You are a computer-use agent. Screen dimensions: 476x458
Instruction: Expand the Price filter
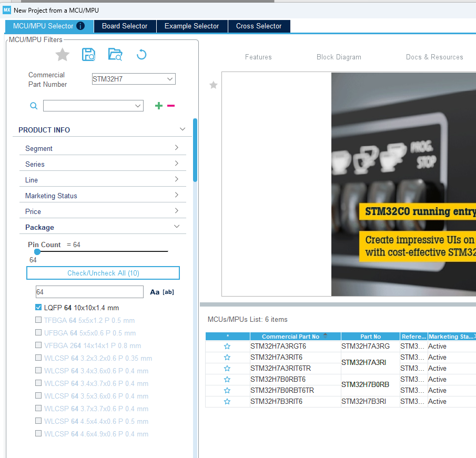coord(176,211)
